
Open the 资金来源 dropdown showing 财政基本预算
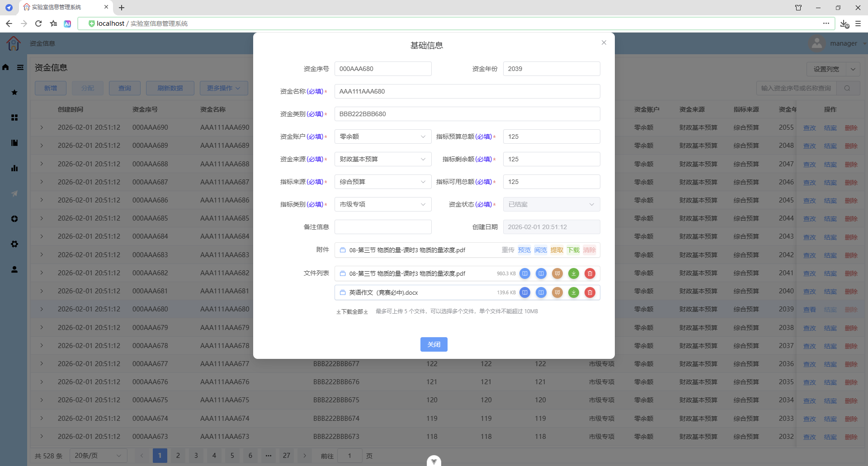383,159
